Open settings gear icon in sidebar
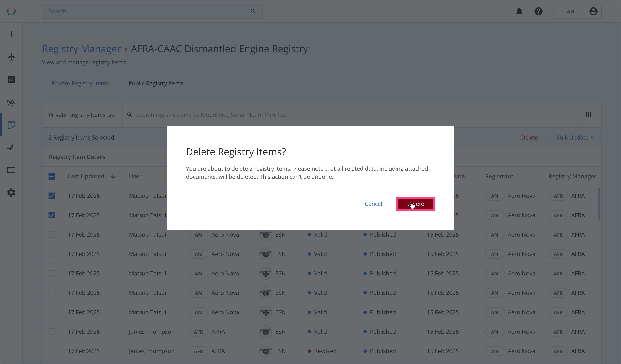This screenshot has height=364, width=621. tap(11, 193)
